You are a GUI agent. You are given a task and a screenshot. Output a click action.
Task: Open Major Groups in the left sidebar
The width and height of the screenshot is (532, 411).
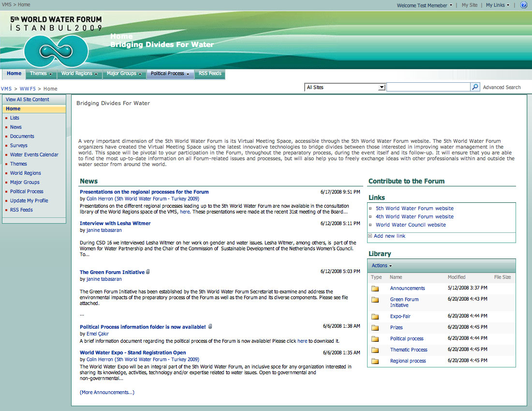click(25, 182)
